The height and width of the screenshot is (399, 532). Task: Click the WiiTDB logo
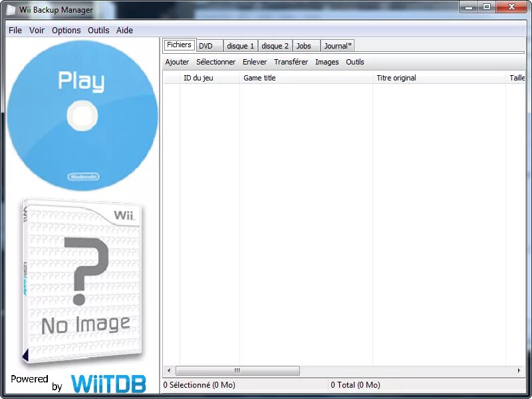coord(108,384)
